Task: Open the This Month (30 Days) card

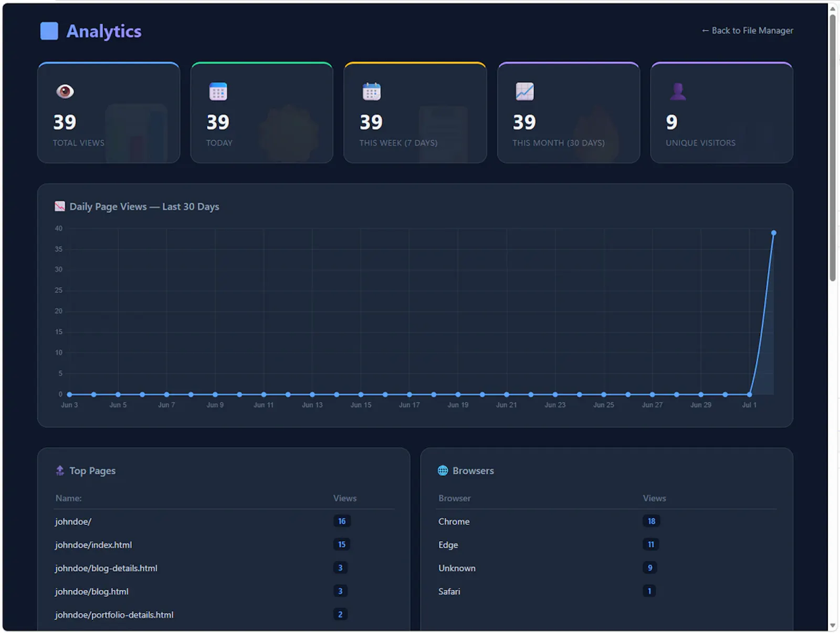Action: click(x=569, y=112)
